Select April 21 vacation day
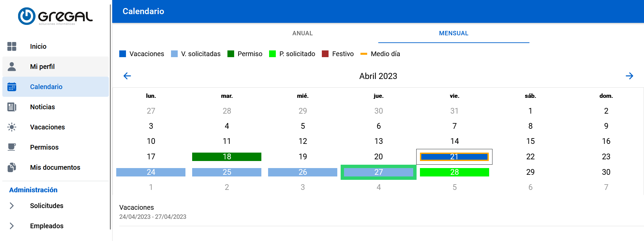 point(454,157)
